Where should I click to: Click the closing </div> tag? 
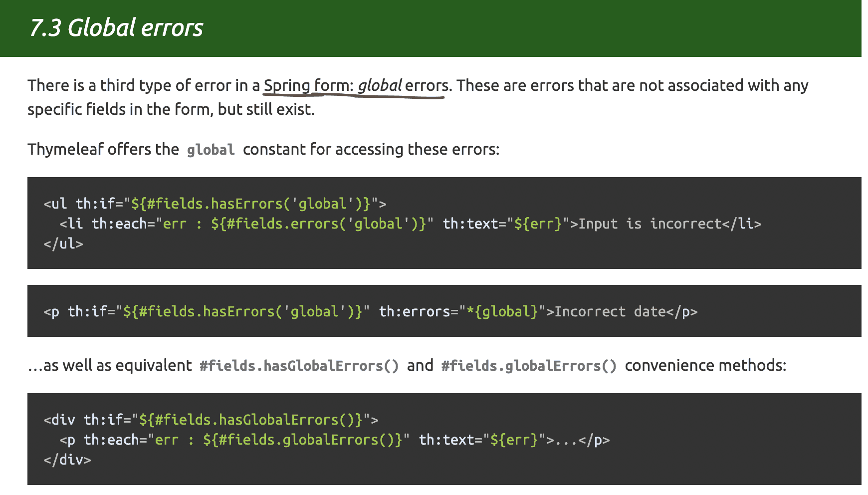[67, 460]
